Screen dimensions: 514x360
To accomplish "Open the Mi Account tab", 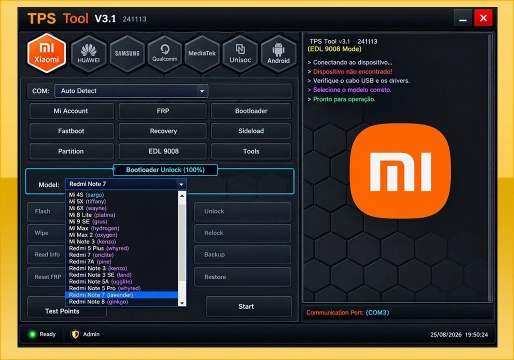I will 71,111.
